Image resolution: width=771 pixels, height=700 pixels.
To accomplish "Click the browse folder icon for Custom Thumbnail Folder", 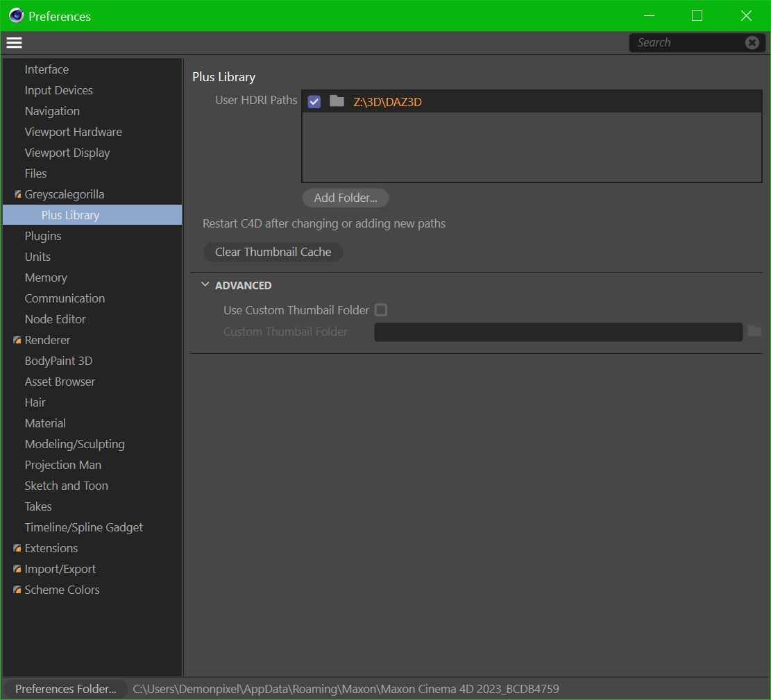I will (x=754, y=332).
